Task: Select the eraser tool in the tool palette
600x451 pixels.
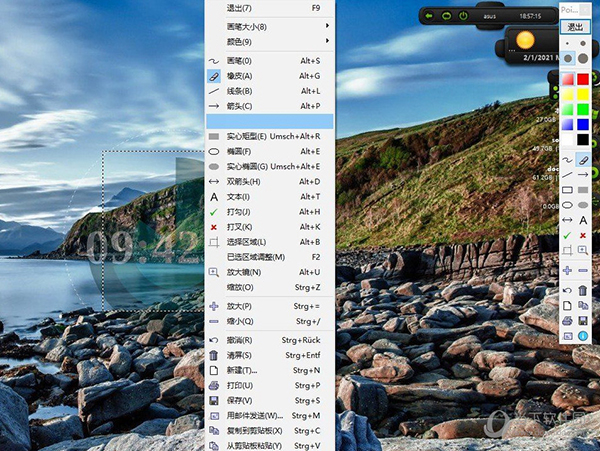Action: tap(583, 160)
